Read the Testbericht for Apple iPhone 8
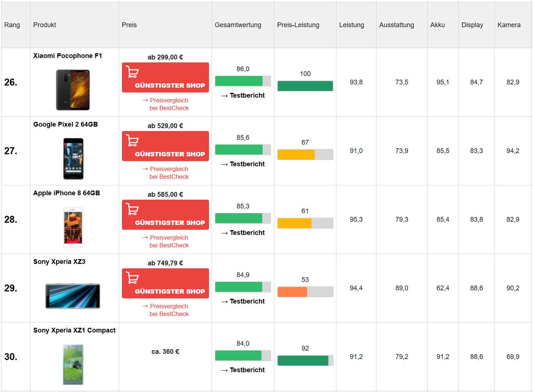Image resolution: width=533 pixels, height=392 pixels. point(243,233)
